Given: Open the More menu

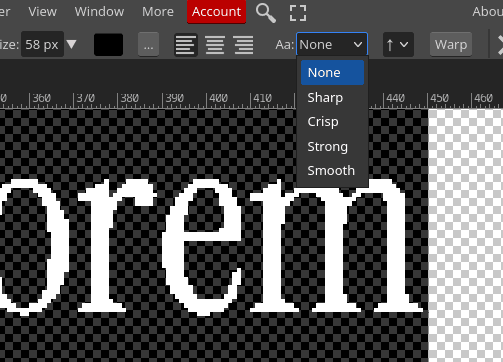Looking at the screenshot, I should pos(158,12).
